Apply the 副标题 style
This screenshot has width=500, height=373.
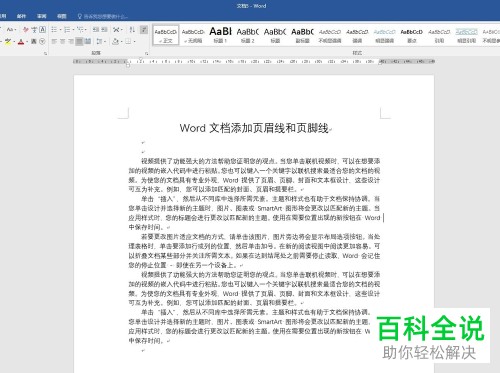point(302,35)
